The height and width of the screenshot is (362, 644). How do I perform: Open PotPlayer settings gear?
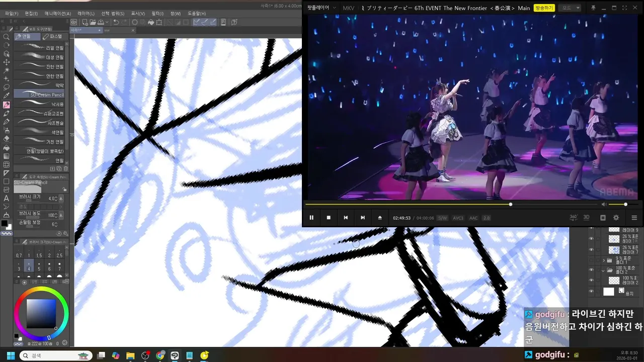coord(616,218)
